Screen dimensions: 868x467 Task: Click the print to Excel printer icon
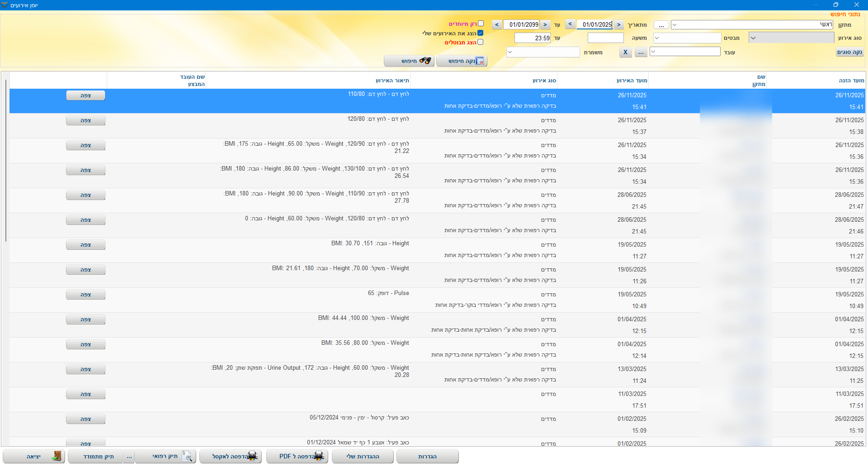pos(252,456)
